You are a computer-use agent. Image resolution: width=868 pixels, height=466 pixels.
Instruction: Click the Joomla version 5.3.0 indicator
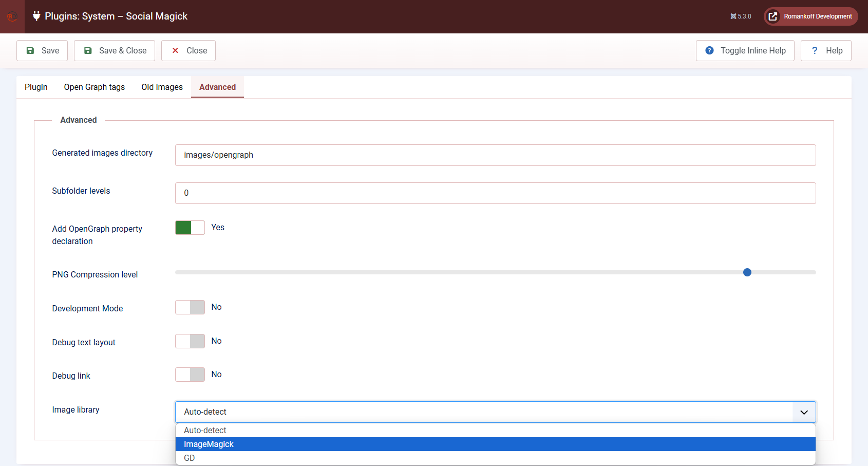(741, 16)
